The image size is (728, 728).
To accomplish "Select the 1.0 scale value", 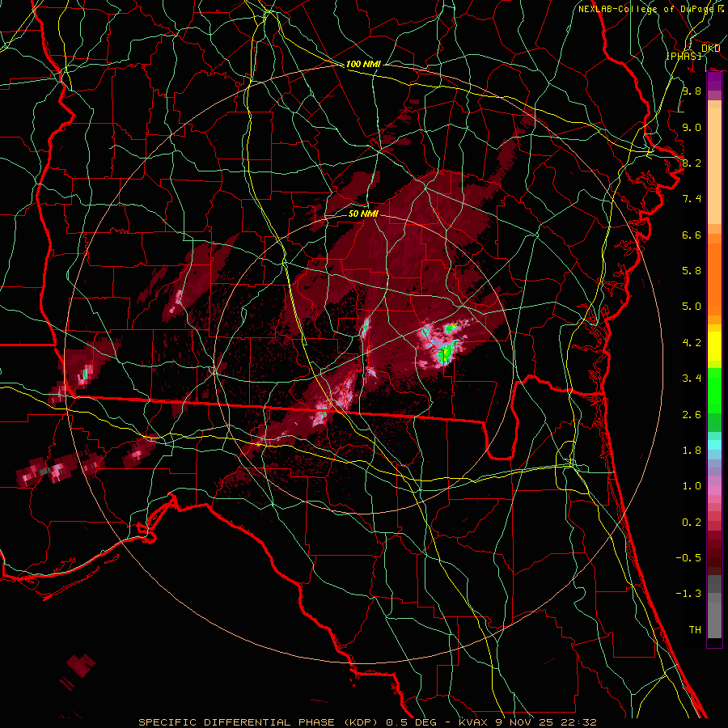I will pyautogui.click(x=692, y=486).
